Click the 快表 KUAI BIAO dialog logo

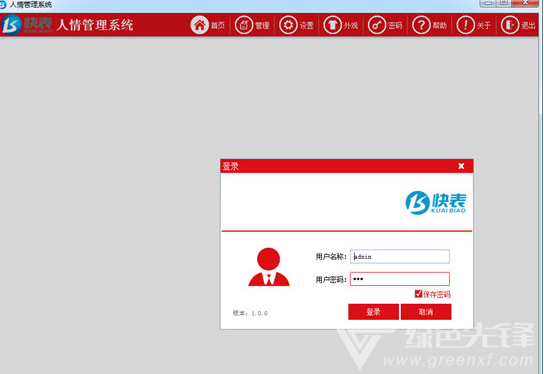(x=436, y=203)
